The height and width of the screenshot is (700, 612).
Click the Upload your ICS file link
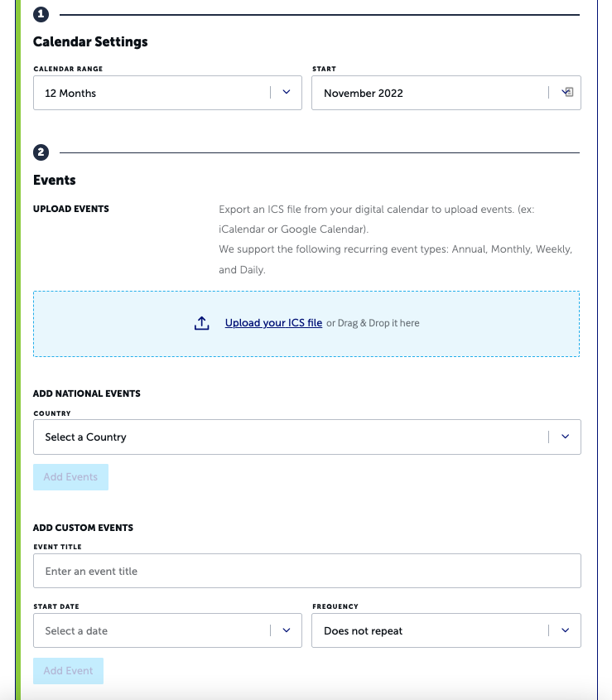[273, 322]
